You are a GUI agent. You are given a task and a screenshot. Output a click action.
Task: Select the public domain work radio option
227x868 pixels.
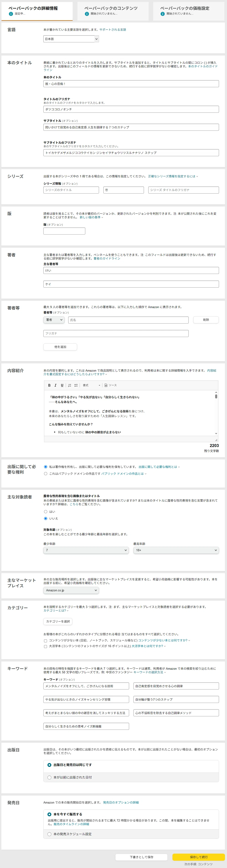coord(46,474)
